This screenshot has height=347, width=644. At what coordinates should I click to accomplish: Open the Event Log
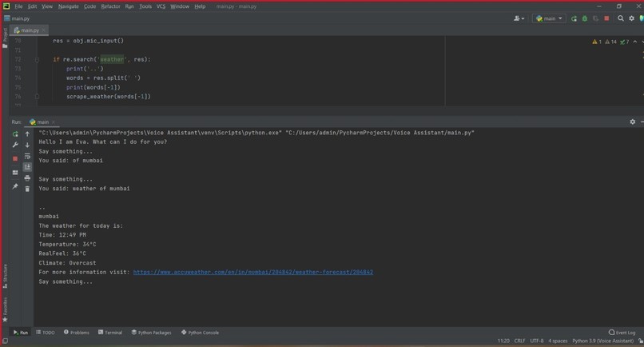click(622, 332)
